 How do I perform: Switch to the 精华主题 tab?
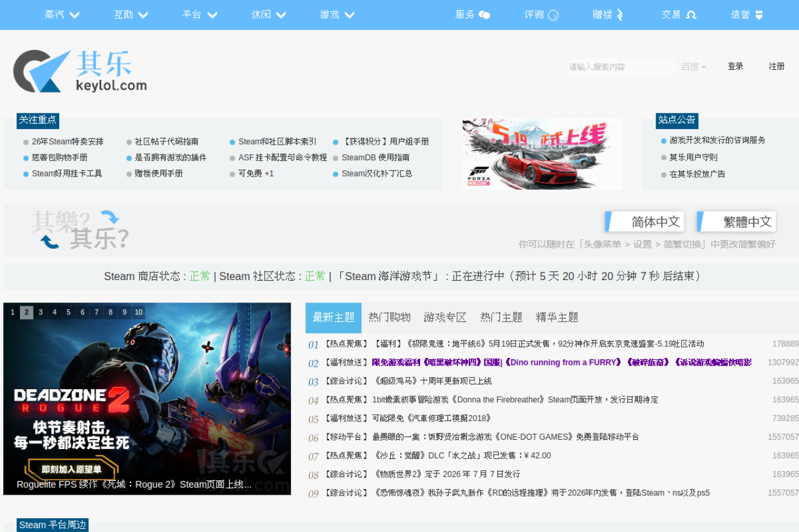557,317
